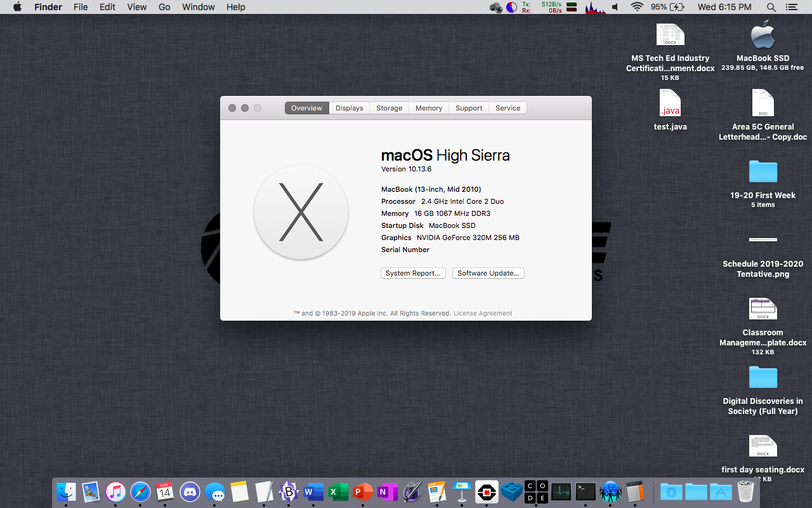Open Activity Monitor in the Dock
The height and width of the screenshot is (508, 812).
[x=561, y=491]
